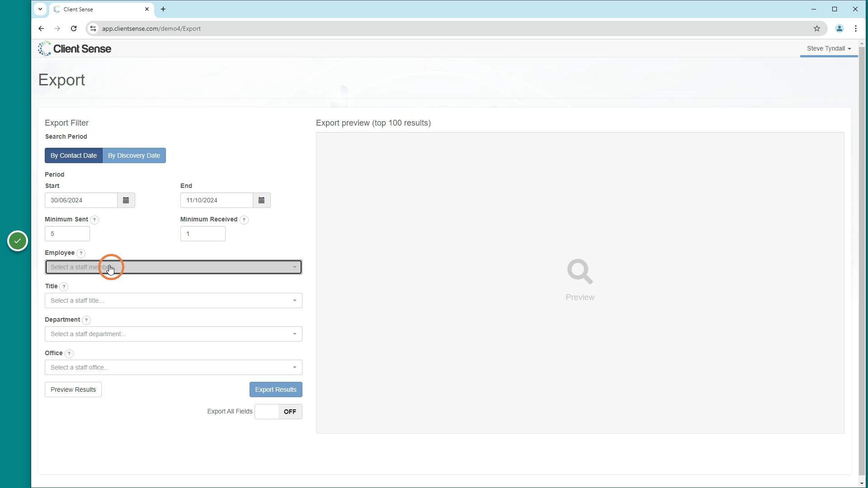
Task: Click the Minimum Sent value field
Action: (67, 234)
